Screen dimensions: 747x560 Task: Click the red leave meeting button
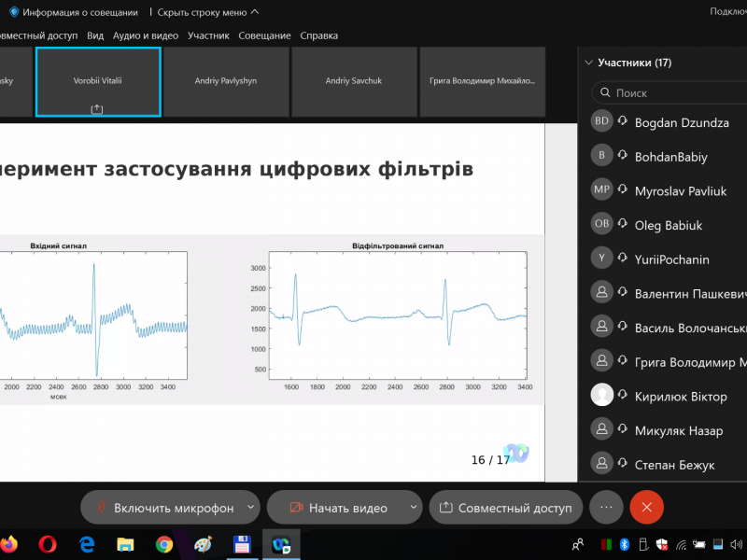click(x=646, y=507)
